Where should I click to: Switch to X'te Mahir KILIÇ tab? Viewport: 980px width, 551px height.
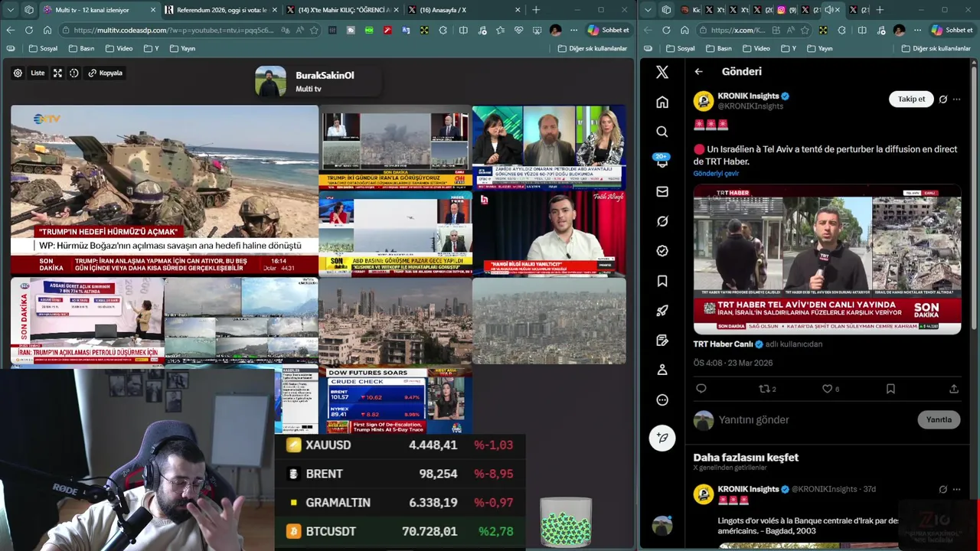343,10
